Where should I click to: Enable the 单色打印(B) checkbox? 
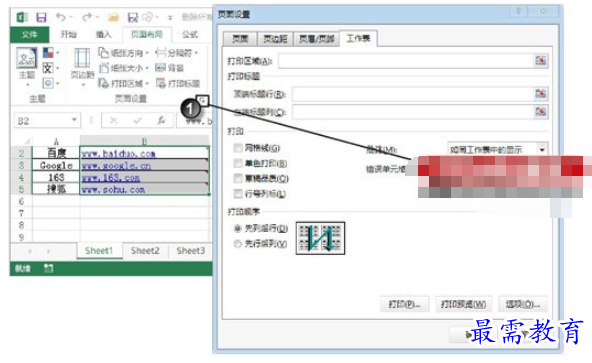coord(238,163)
